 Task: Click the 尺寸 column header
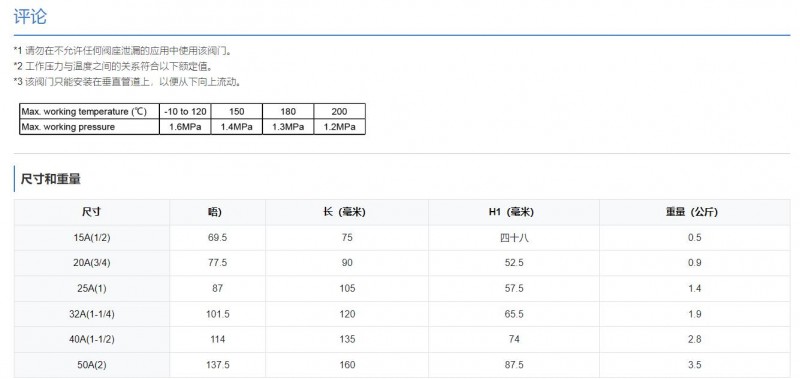click(x=92, y=212)
